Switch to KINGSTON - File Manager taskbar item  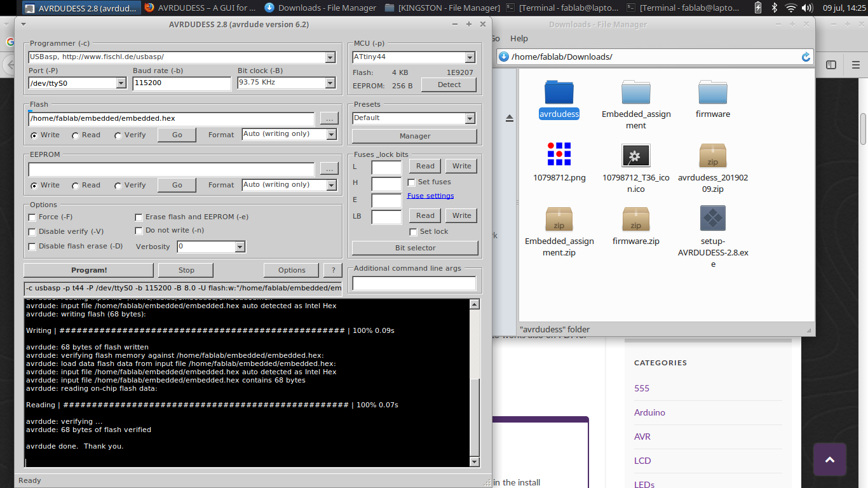442,8
